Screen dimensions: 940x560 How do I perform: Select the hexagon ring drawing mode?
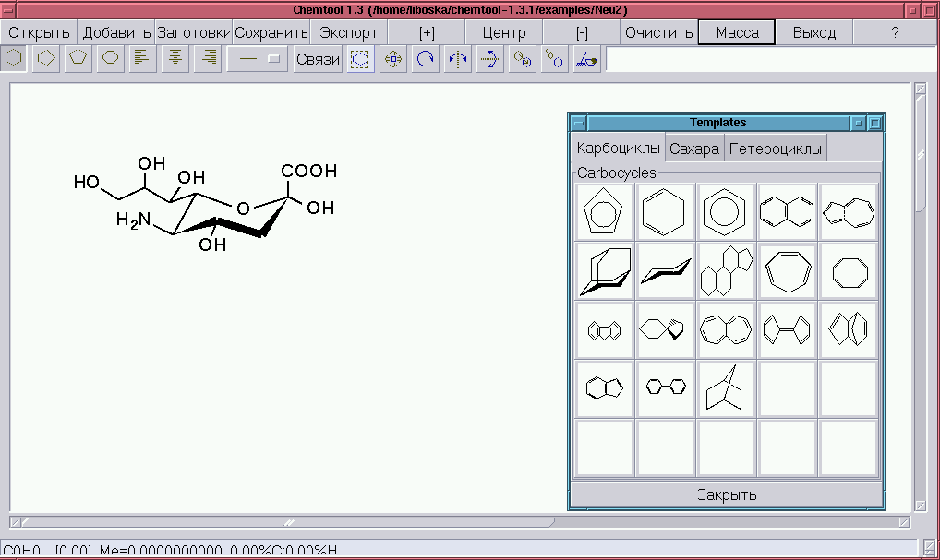[x=14, y=58]
